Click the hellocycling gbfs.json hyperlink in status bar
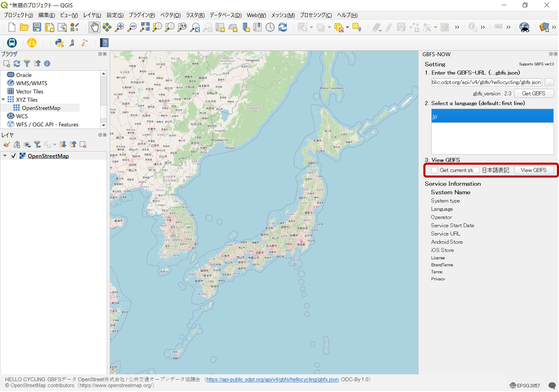The width and height of the screenshot is (559, 392). [272, 379]
